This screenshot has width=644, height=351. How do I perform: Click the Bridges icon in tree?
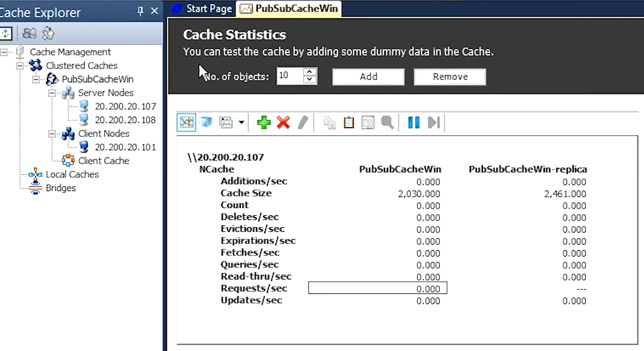click(35, 188)
